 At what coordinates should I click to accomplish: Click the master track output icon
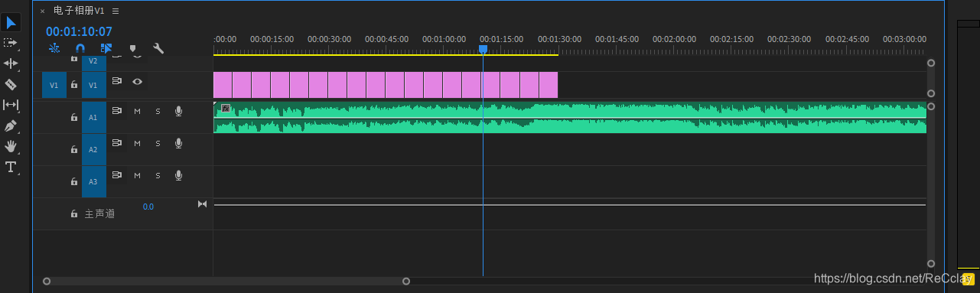click(202, 203)
